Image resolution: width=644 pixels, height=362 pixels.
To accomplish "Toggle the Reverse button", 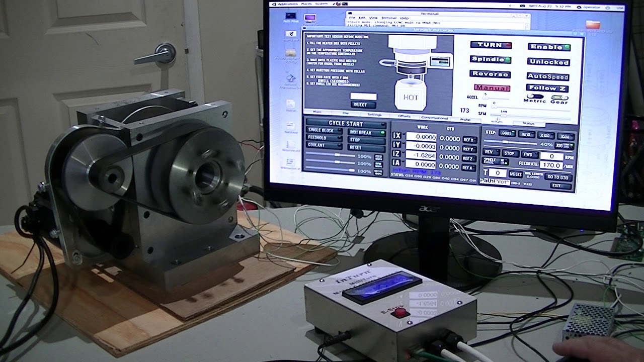I will pyautogui.click(x=491, y=74).
